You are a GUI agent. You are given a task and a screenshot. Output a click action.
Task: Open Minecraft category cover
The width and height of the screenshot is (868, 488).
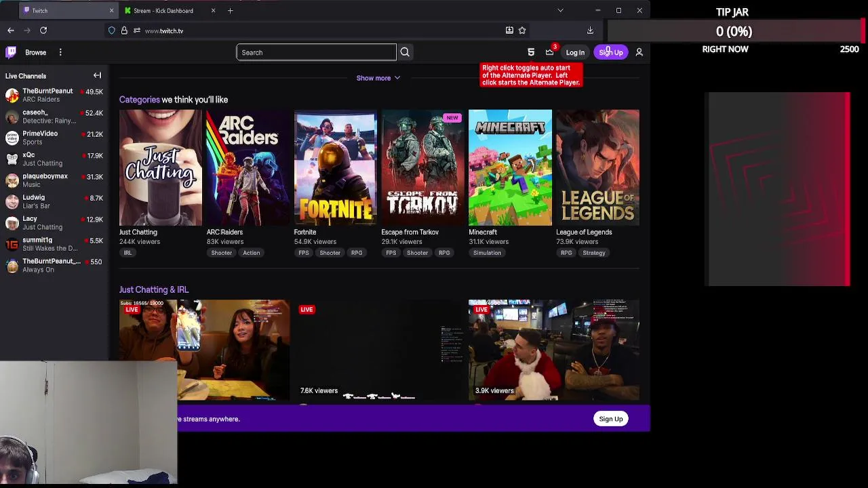(510, 167)
